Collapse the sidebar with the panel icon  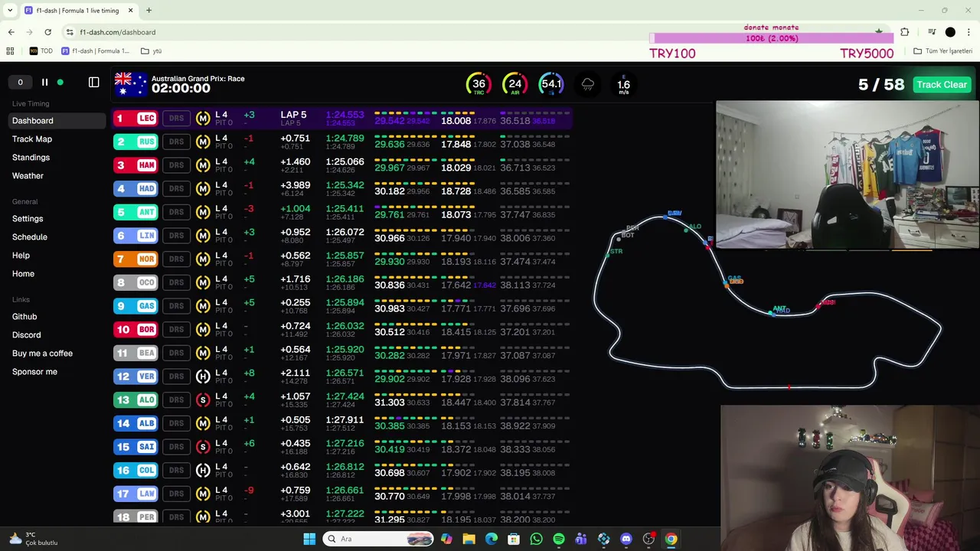pos(93,82)
